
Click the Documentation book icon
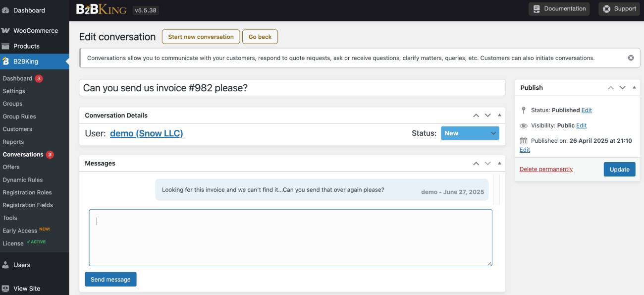pyautogui.click(x=537, y=8)
